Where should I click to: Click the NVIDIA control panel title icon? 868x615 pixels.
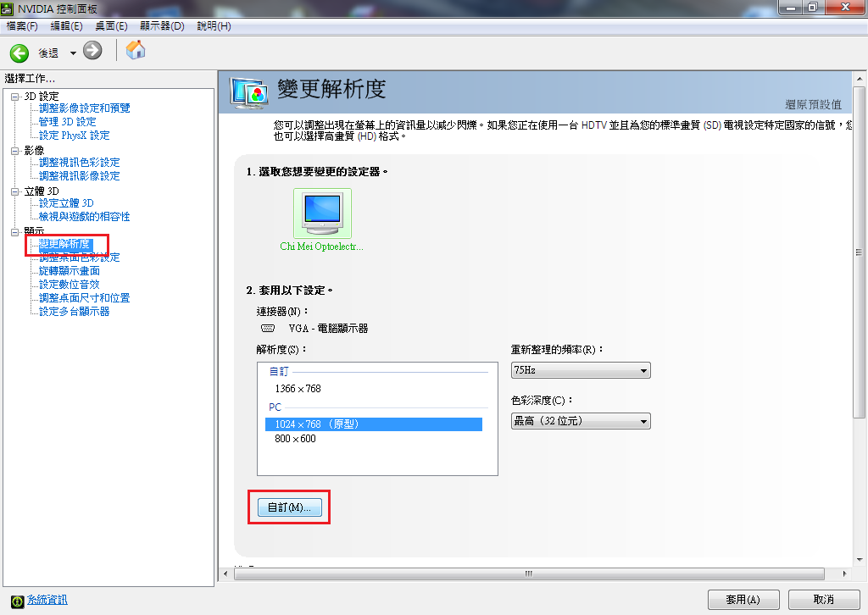click(7, 8)
